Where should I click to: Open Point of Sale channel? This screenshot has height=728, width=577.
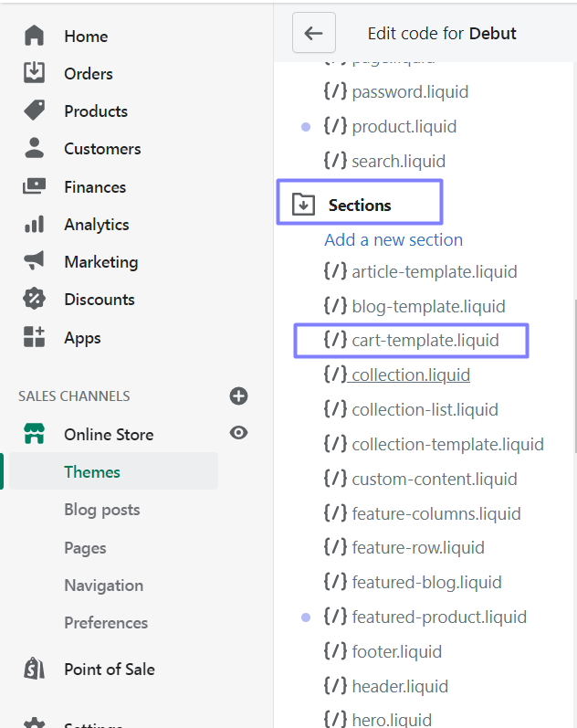tap(109, 670)
